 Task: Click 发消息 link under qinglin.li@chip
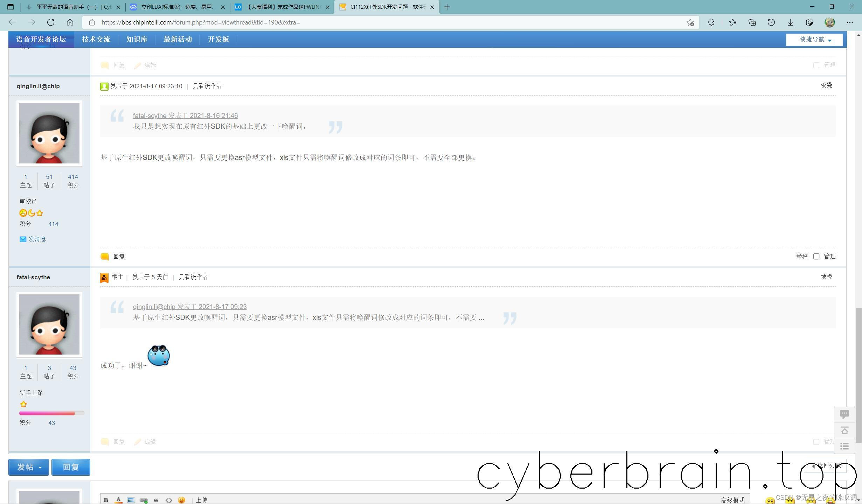coord(37,239)
